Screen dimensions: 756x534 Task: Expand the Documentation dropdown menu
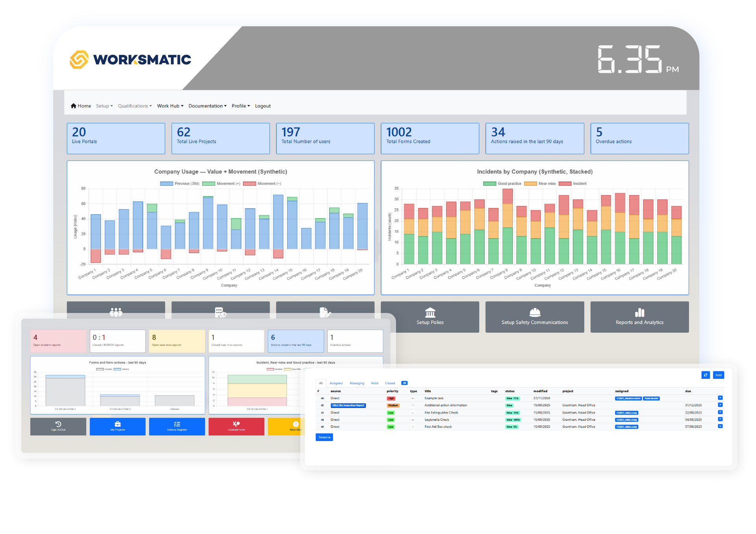[207, 106]
